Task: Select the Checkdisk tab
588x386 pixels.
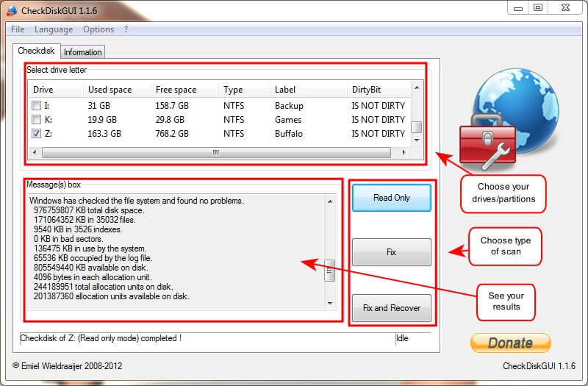Action: (x=36, y=51)
